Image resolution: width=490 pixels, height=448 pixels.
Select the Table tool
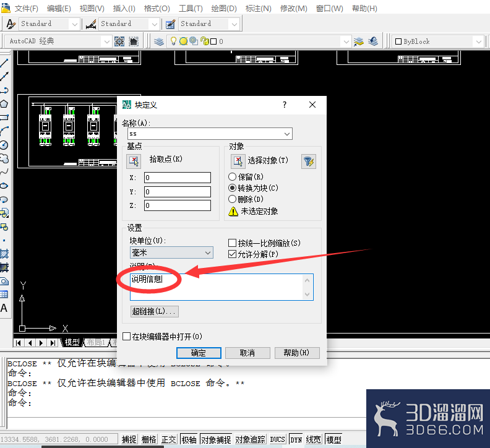click(4, 295)
